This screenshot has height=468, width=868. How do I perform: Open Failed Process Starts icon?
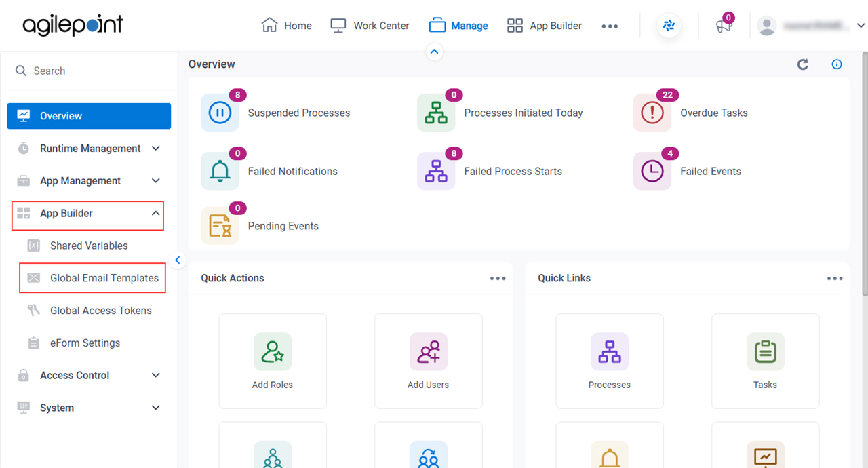436,171
